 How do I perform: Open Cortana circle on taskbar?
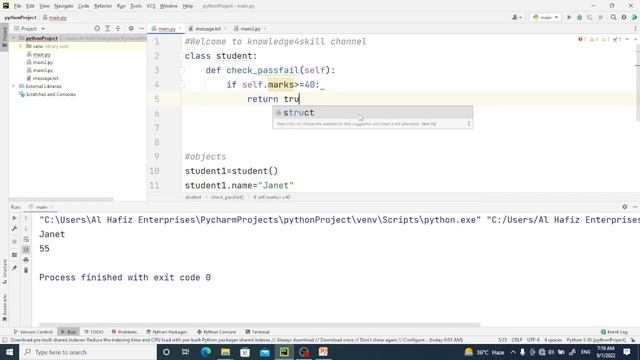coord(166,352)
